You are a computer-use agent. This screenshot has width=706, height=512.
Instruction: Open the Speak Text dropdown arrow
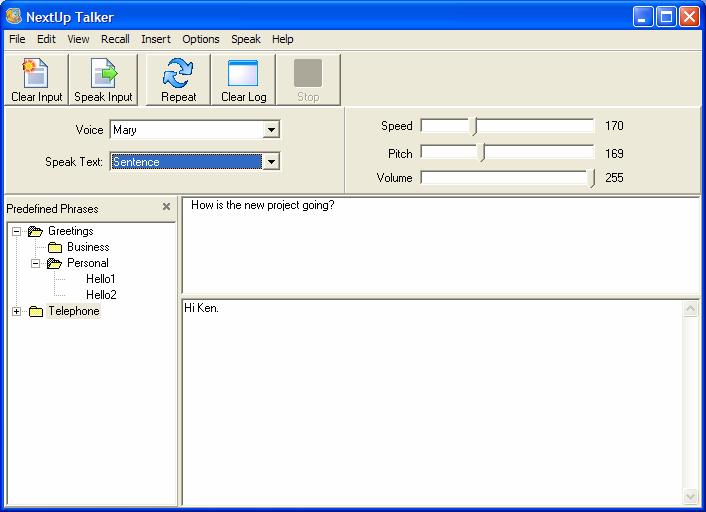pos(271,162)
